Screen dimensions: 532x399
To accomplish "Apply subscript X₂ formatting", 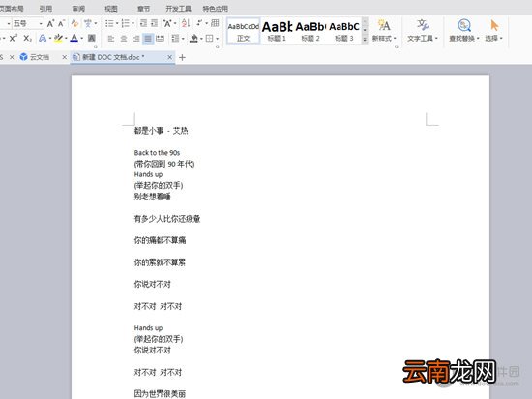I will coord(27,38).
